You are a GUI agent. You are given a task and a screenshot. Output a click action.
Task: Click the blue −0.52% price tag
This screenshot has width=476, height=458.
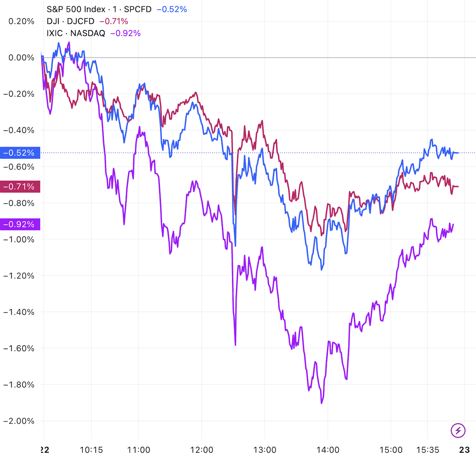tap(20, 153)
